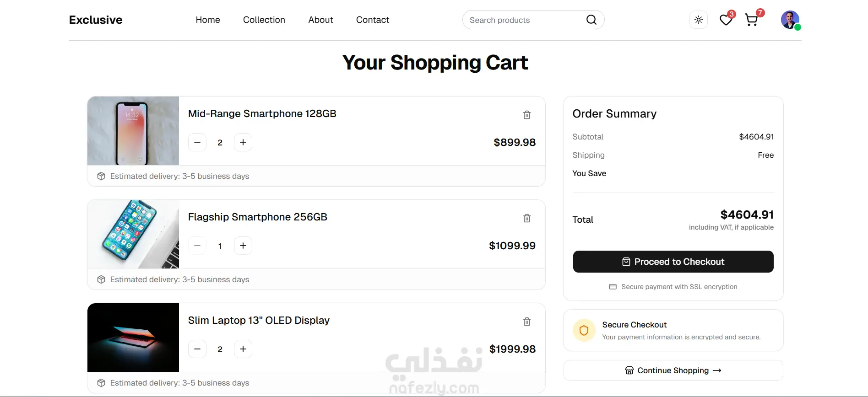Delete Slim Laptop 13" OLED trash icon
Viewport: 868px width, 397px height.
[527, 322]
